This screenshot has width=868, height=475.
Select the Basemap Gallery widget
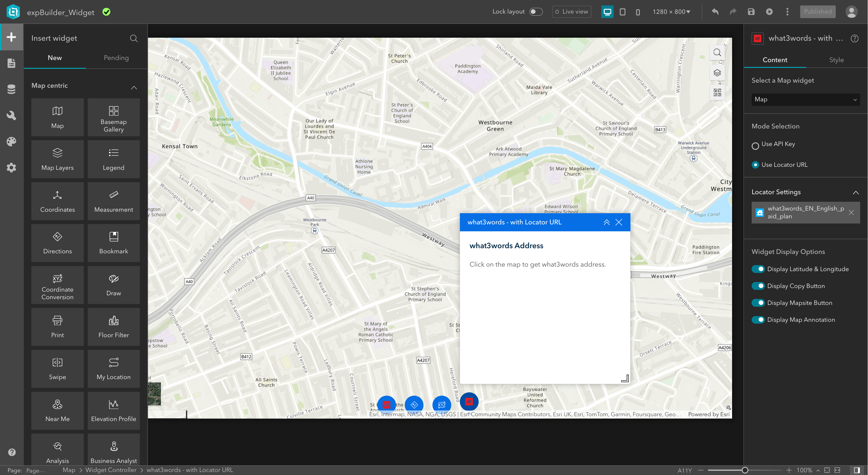[x=114, y=117]
